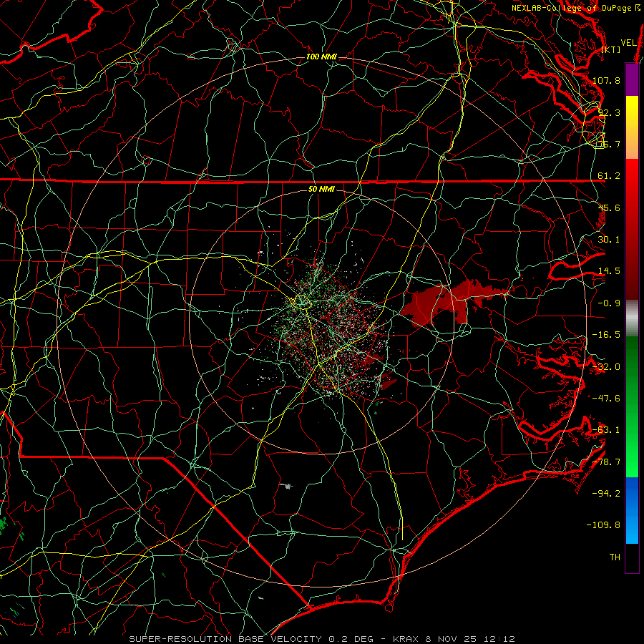Select the 45.6 legend value
Image resolution: width=644 pixels, height=644 pixels.
tap(609, 208)
